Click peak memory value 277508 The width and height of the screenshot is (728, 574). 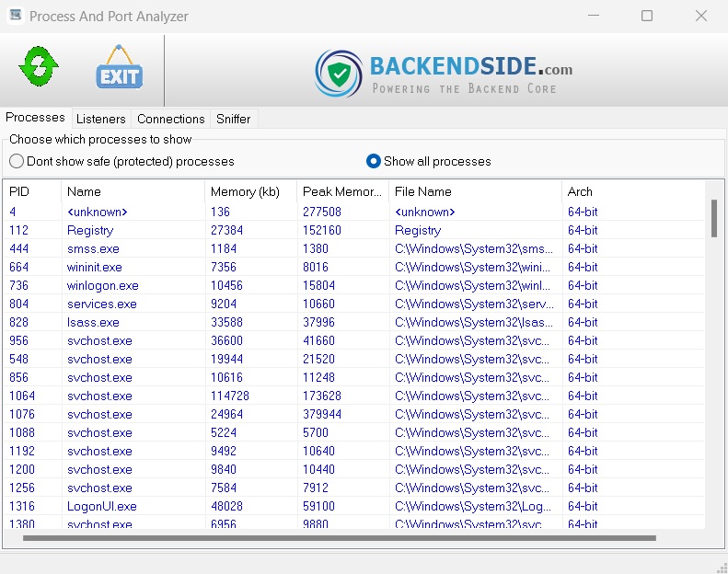point(322,212)
